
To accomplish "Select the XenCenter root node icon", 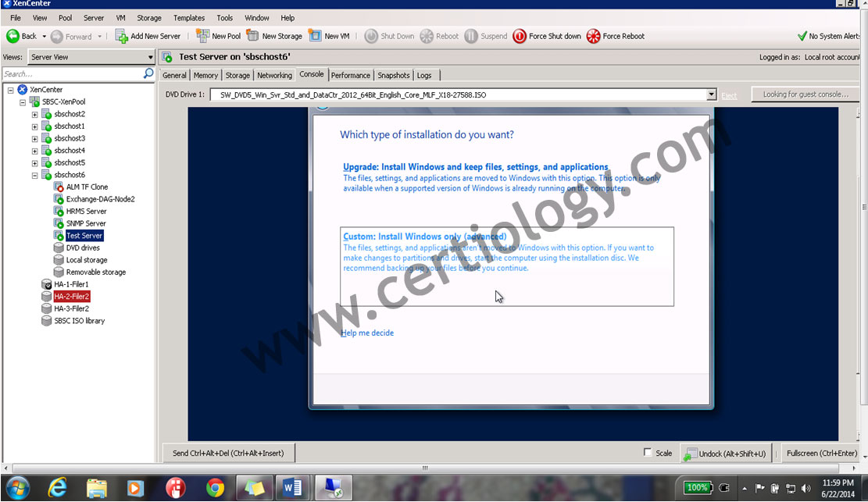I will click(x=22, y=89).
